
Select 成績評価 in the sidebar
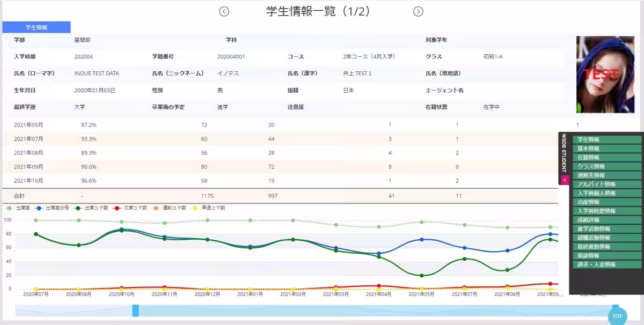pyautogui.click(x=606, y=219)
